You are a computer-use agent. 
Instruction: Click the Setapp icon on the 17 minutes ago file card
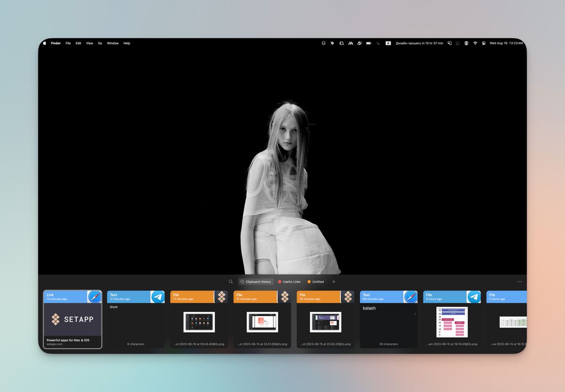tap(221, 297)
